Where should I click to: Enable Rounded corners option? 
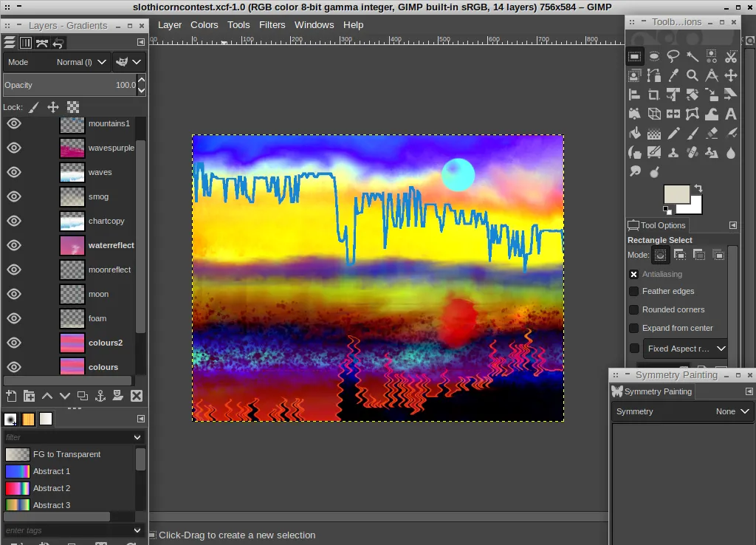(x=634, y=309)
